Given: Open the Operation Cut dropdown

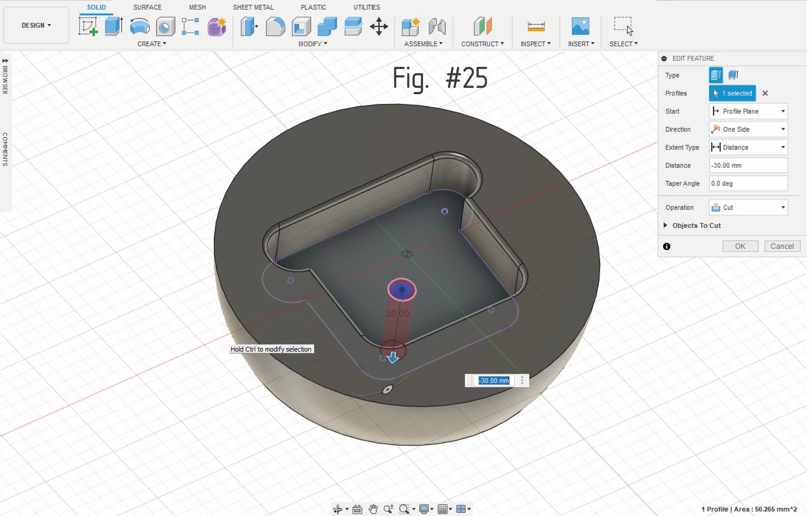Looking at the screenshot, I should click(x=748, y=208).
